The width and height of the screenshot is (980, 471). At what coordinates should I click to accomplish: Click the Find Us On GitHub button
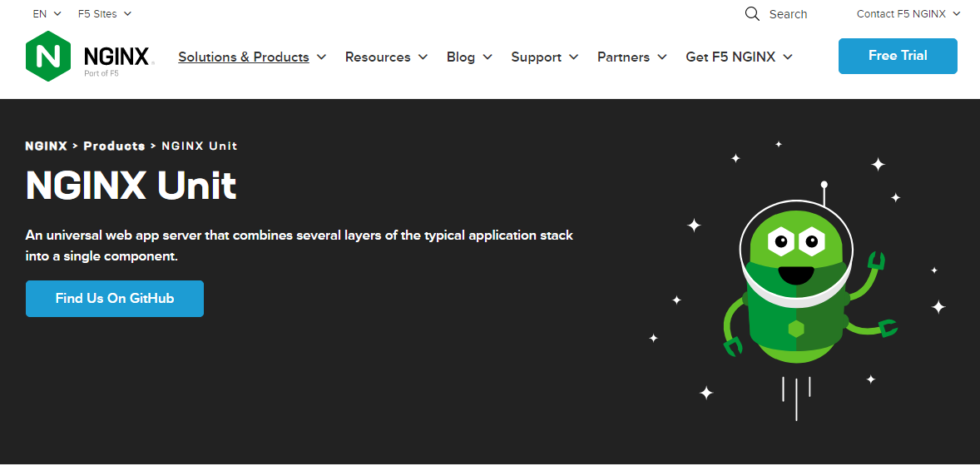coord(115,299)
